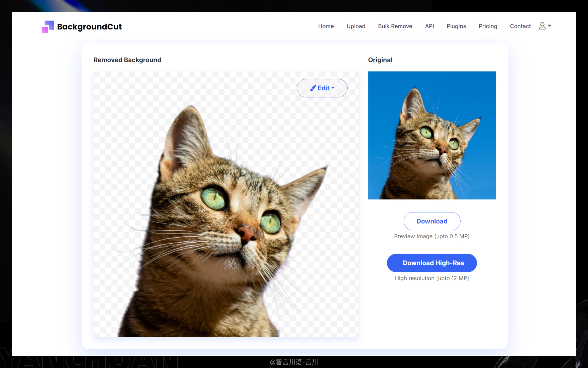Image resolution: width=588 pixels, height=368 pixels.
Task: Click the Download preview button
Action: click(x=432, y=221)
